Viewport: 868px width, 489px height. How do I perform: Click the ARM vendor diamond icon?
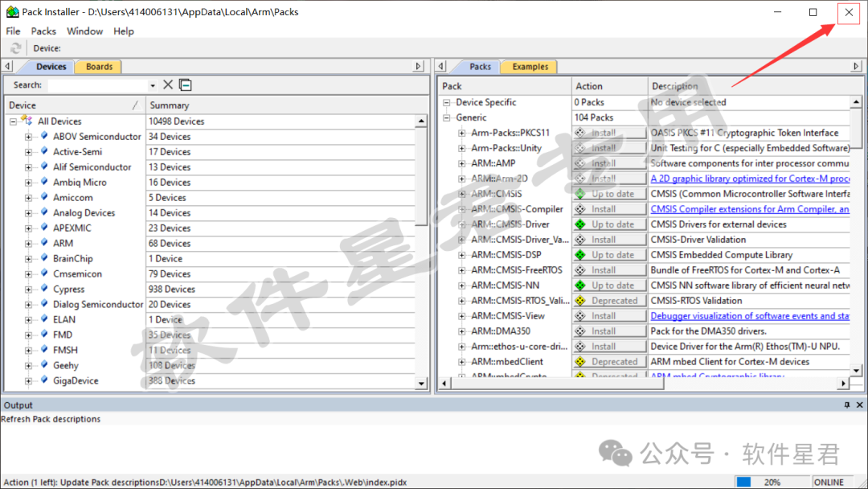(x=44, y=243)
